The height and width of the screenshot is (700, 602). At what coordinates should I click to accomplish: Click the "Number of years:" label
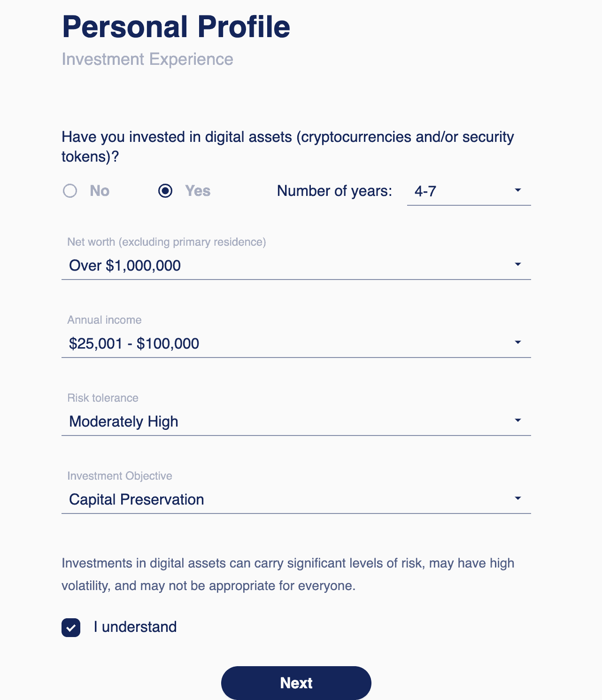(x=334, y=191)
